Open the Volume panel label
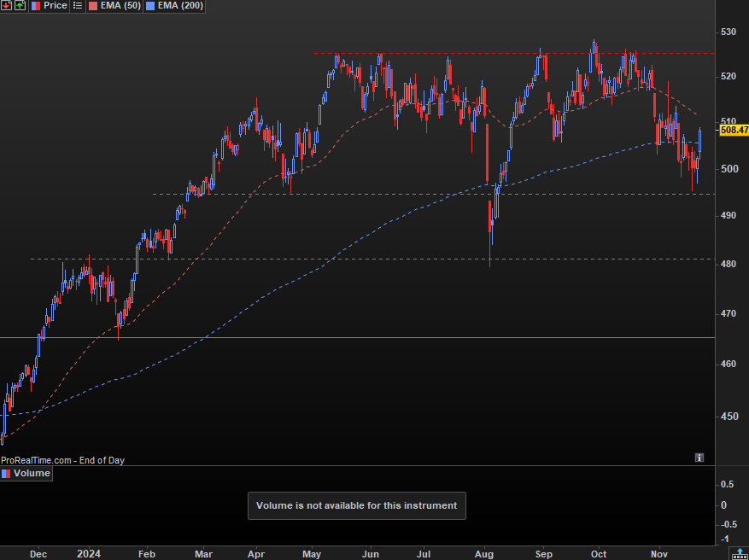The width and height of the screenshot is (749, 560). tap(32, 473)
